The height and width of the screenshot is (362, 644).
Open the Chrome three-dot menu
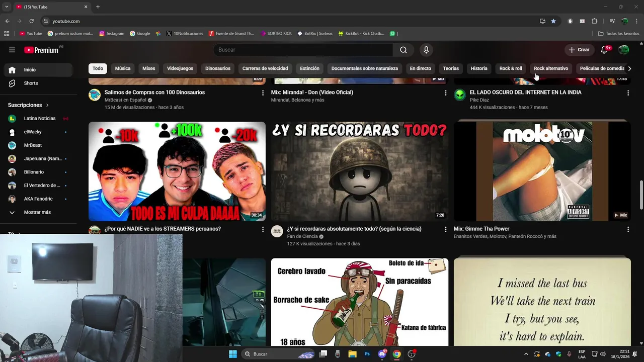[636, 21]
